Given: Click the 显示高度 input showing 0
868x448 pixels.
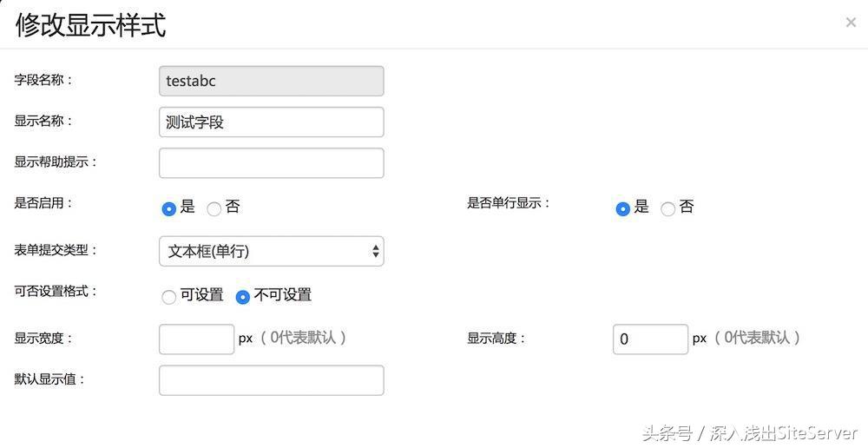Looking at the screenshot, I should pyautogui.click(x=650, y=339).
